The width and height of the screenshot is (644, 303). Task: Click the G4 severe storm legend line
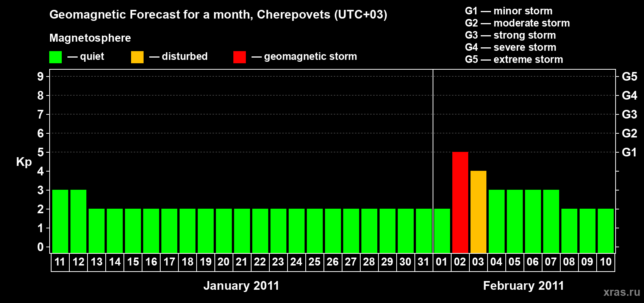coord(511,47)
